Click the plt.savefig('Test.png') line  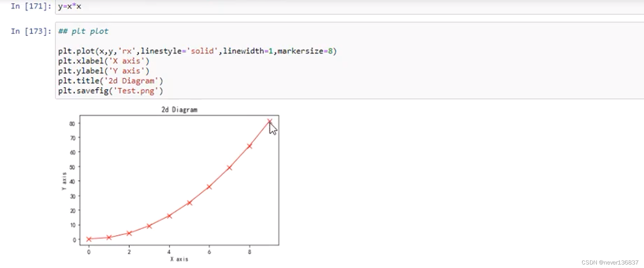(111, 91)
